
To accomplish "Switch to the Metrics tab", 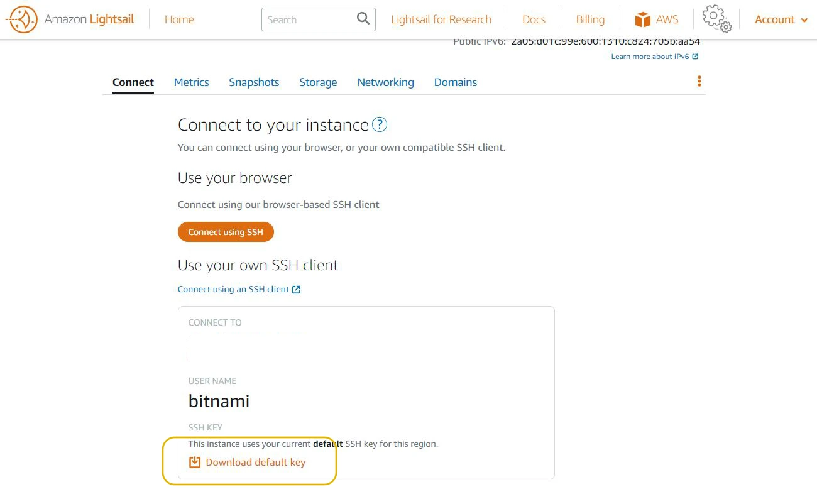I will pos(191,82).
